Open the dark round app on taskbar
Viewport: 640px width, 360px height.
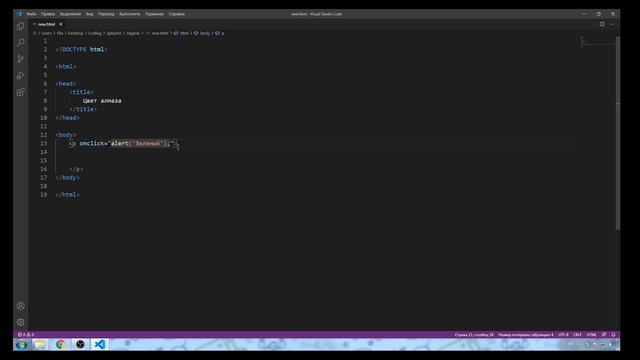pyautogui.click(x=80, y=344)
